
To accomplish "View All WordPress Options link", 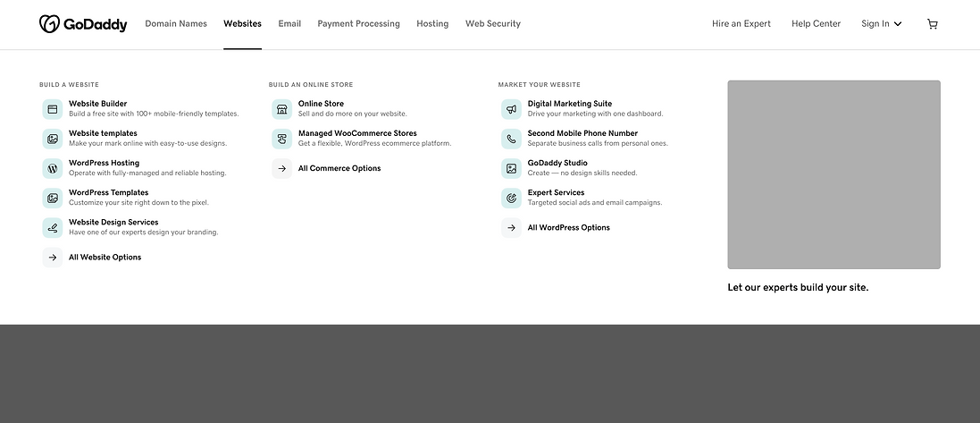I will tap(569, 228).
